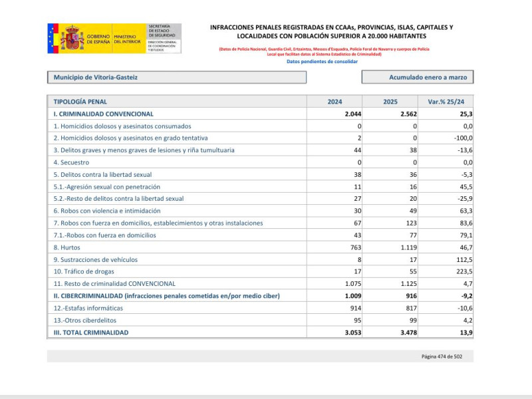Click the -10,6 variation value
The image size is (532, 399).
[465, 309]
